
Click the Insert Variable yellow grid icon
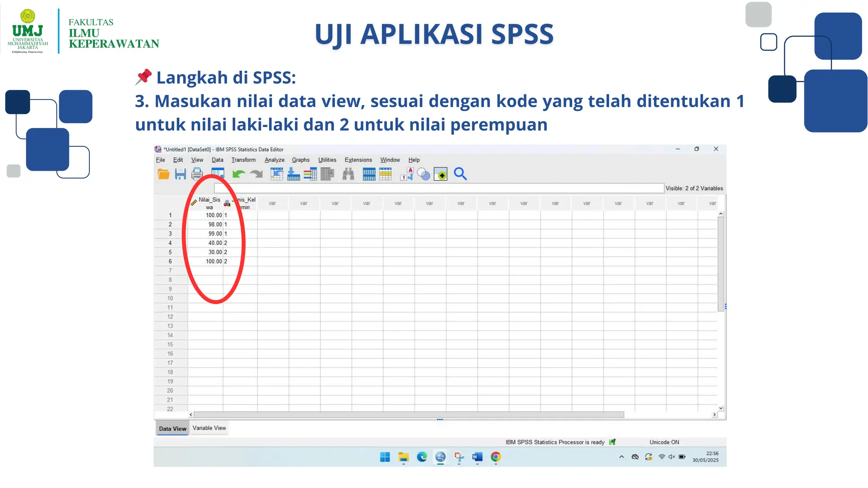pos(386,174)
